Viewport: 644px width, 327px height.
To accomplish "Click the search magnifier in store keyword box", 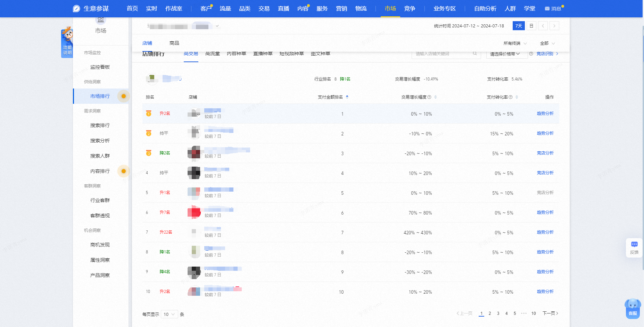I will tap(474, 53).
